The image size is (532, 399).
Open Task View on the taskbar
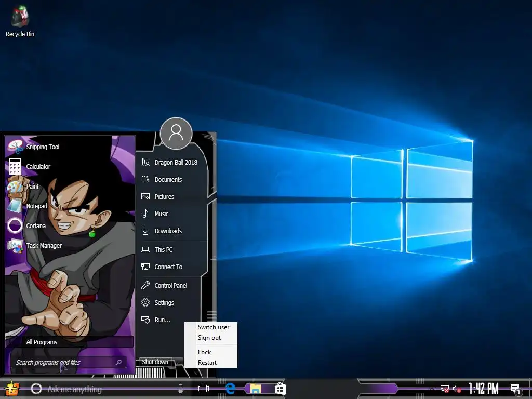pos(204,389)
